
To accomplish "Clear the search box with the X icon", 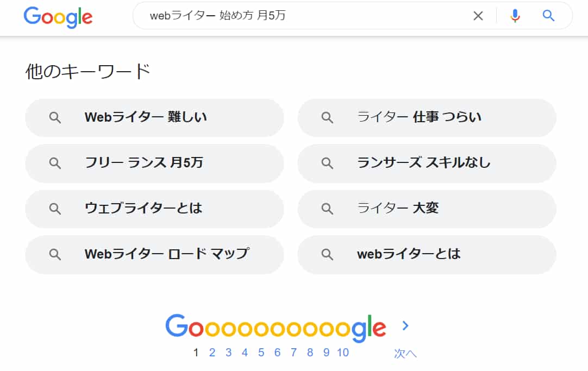I will (x=478, y=16).
